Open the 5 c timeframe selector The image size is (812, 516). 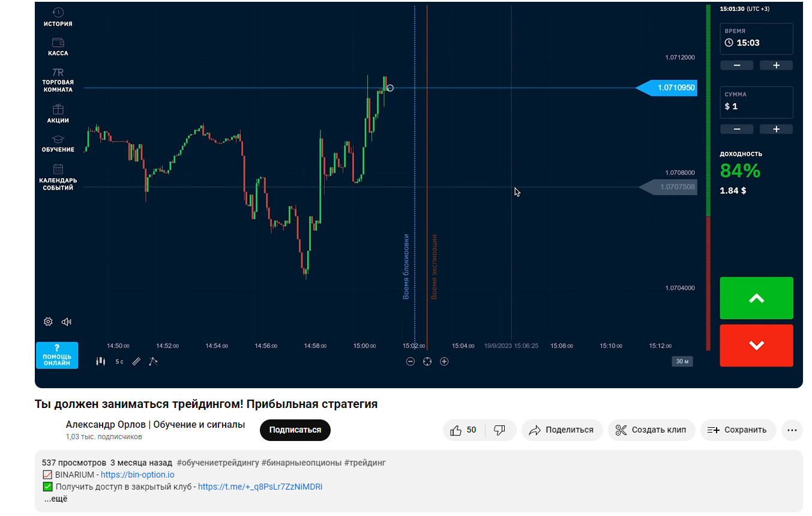point(119,362)
